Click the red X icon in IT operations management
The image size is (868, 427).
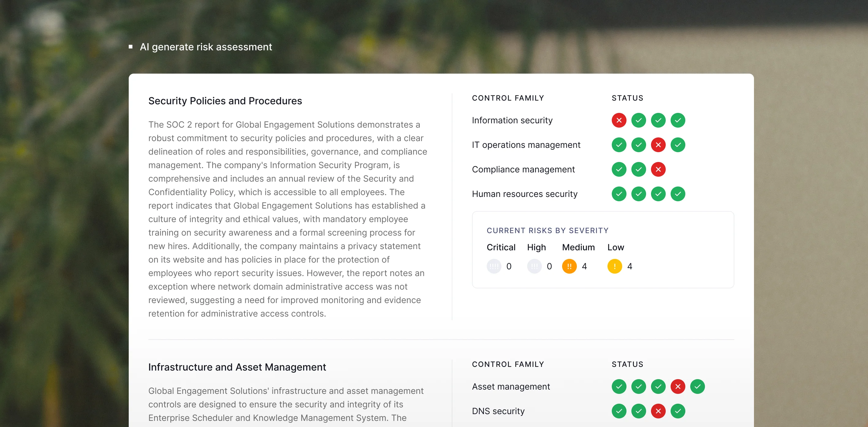658,145
